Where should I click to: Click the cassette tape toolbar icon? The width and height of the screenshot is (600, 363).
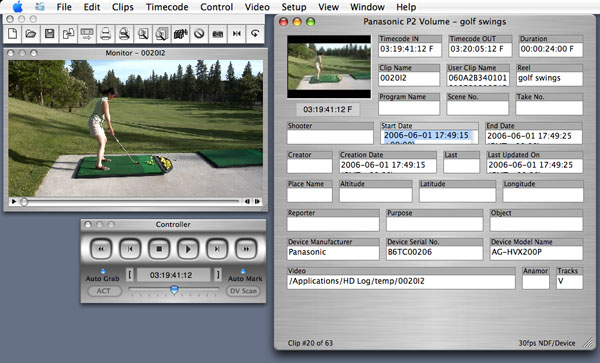pos(218,34)
